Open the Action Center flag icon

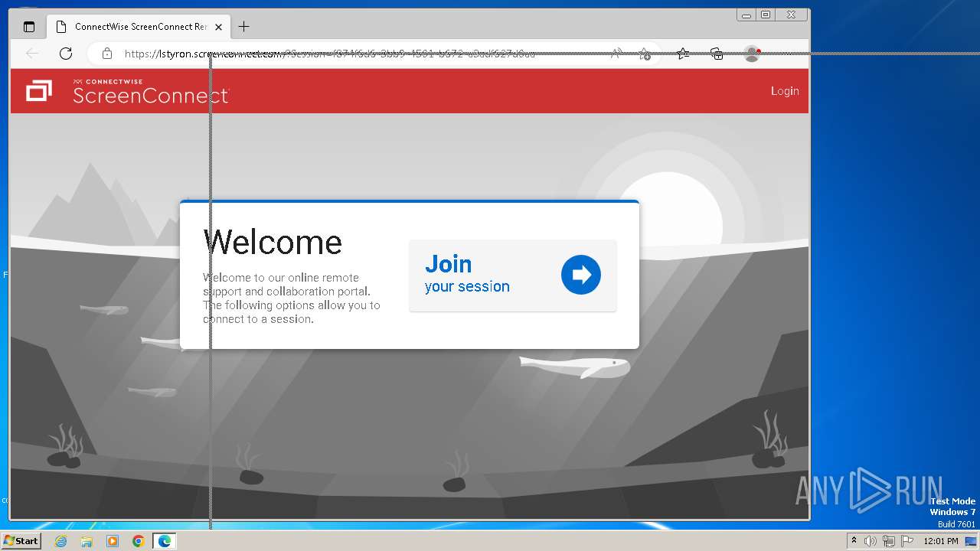pyautogui.click(x=906, y=541)
